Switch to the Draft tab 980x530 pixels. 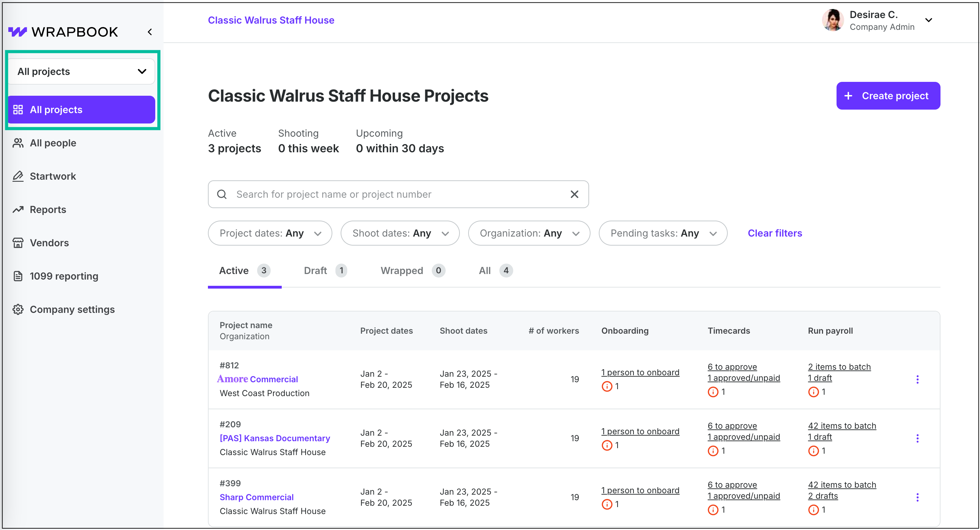pos(325,271)
